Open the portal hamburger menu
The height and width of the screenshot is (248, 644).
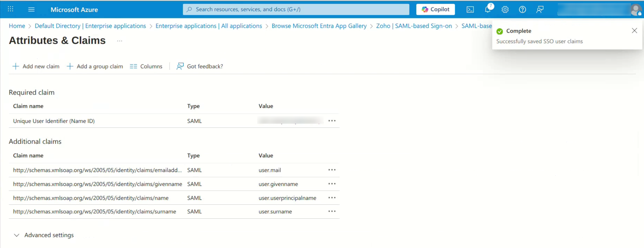(x=31, y=10)
